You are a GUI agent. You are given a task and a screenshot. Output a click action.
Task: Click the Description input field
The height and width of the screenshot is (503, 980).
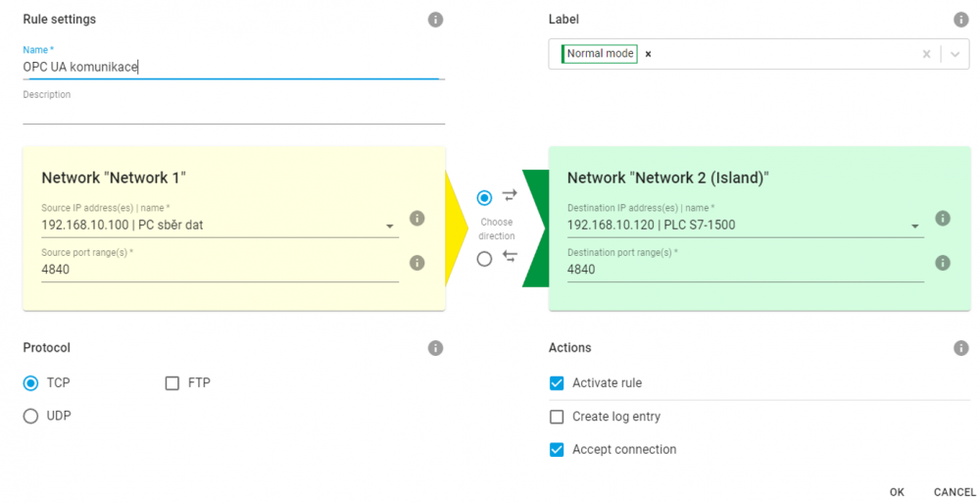(234, 113)
